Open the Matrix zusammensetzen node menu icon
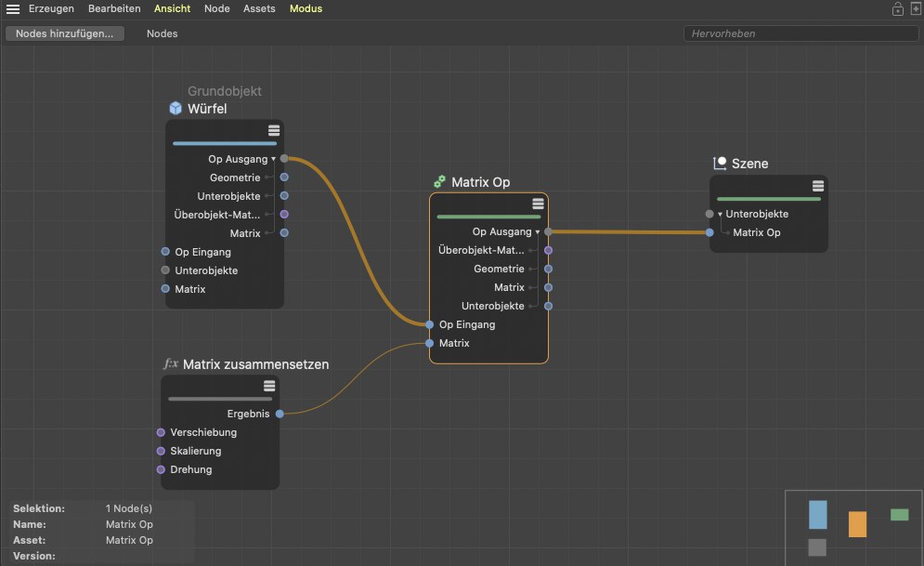This screenshot has width=924, height=566. point(269,386)
